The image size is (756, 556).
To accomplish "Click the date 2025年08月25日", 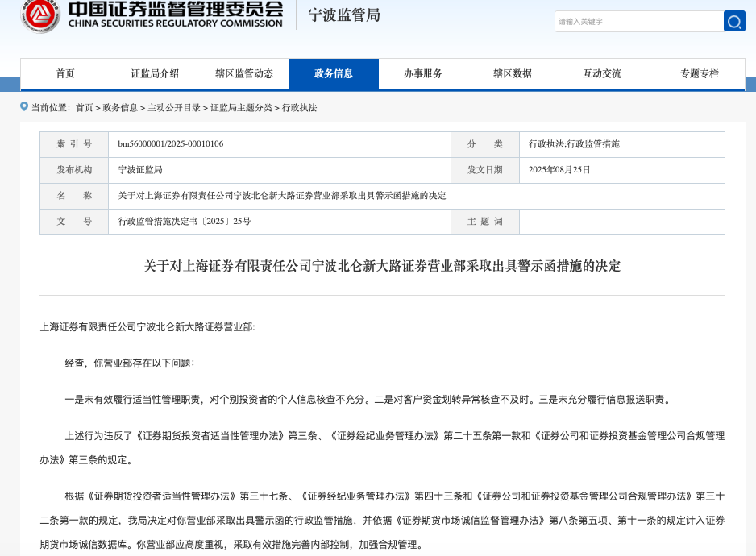I will pyautogui.click(x=559, y=170).
